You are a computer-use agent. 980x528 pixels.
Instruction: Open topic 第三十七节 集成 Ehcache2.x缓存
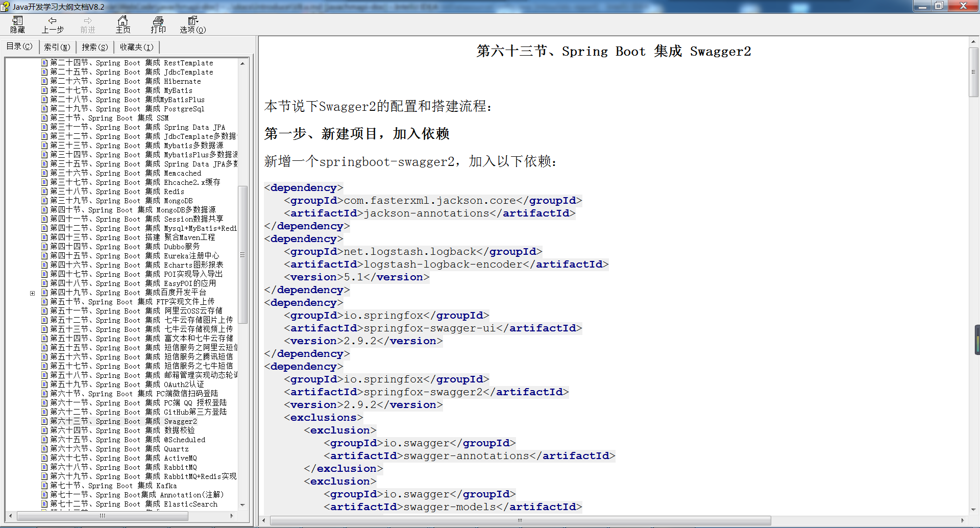[135, 182]
